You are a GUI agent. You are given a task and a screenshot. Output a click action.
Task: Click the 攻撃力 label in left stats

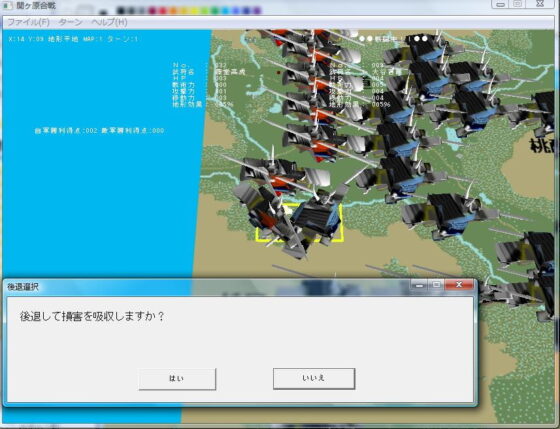coord(184,91)
